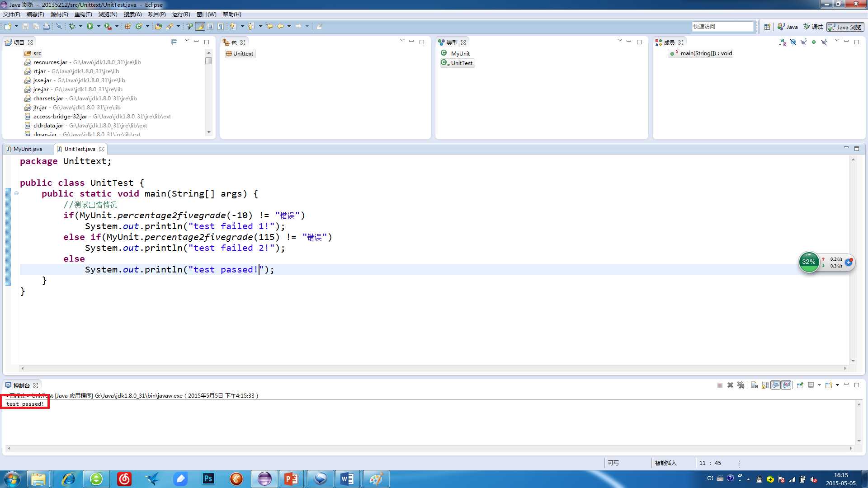Select the Java 浏览 perspective button
Screen dimensions: 868x488
(x=845, y=27)
